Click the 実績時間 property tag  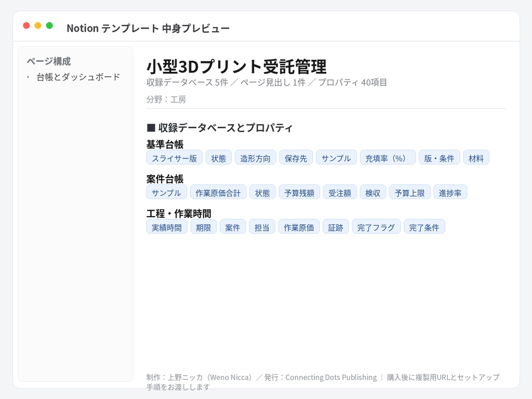point(167,227)
